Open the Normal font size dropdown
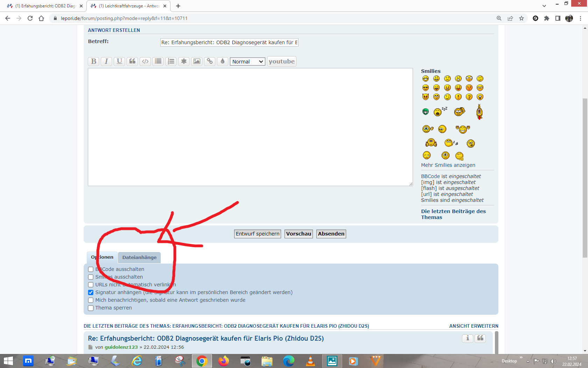The height and width of the screenshot is (368, 588). point(247,61)
